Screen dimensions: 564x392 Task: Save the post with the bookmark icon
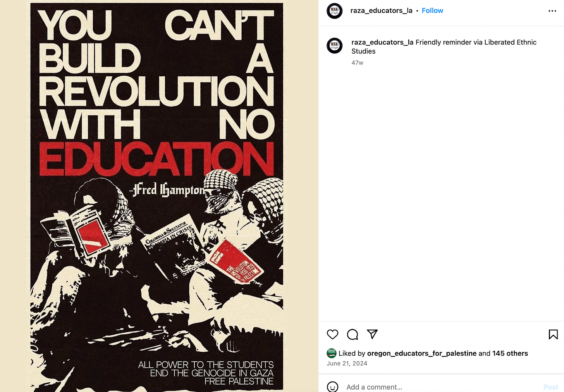(553, 334)
